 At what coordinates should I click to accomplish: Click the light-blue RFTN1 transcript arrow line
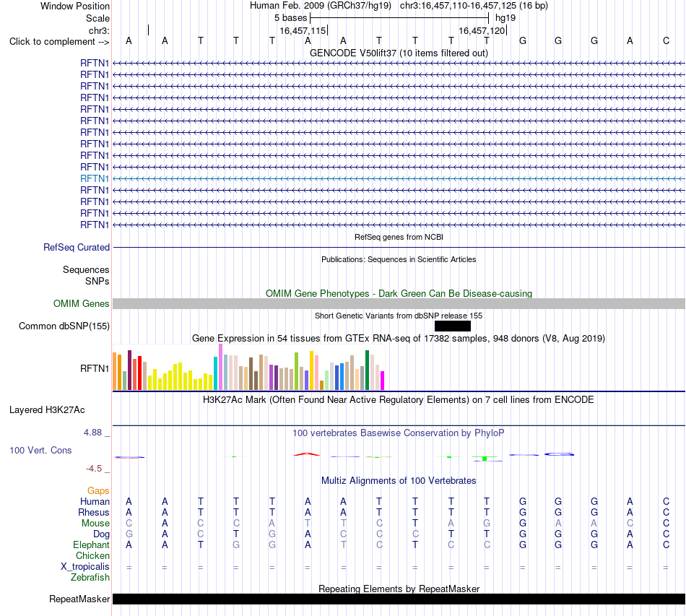[x=399, y=178]
